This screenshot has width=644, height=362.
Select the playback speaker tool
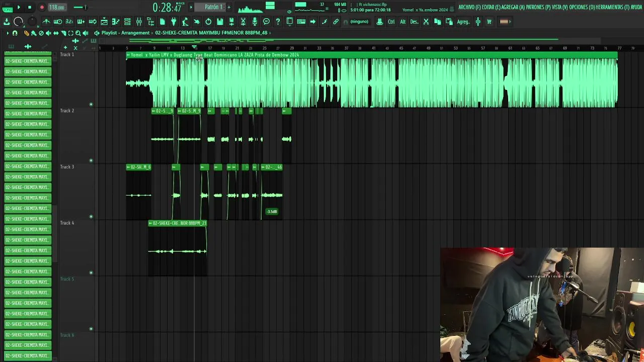pos(85,33)
